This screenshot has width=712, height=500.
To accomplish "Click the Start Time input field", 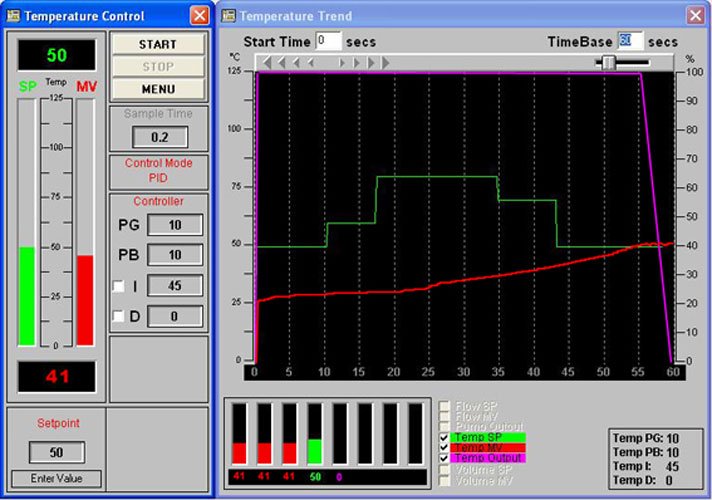I will pos(328,41).
